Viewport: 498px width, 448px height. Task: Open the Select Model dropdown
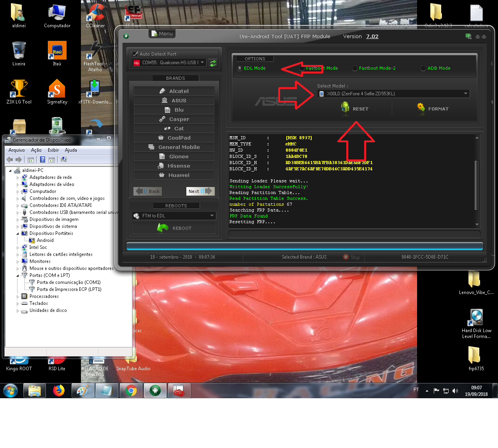(x=465, y=94)
